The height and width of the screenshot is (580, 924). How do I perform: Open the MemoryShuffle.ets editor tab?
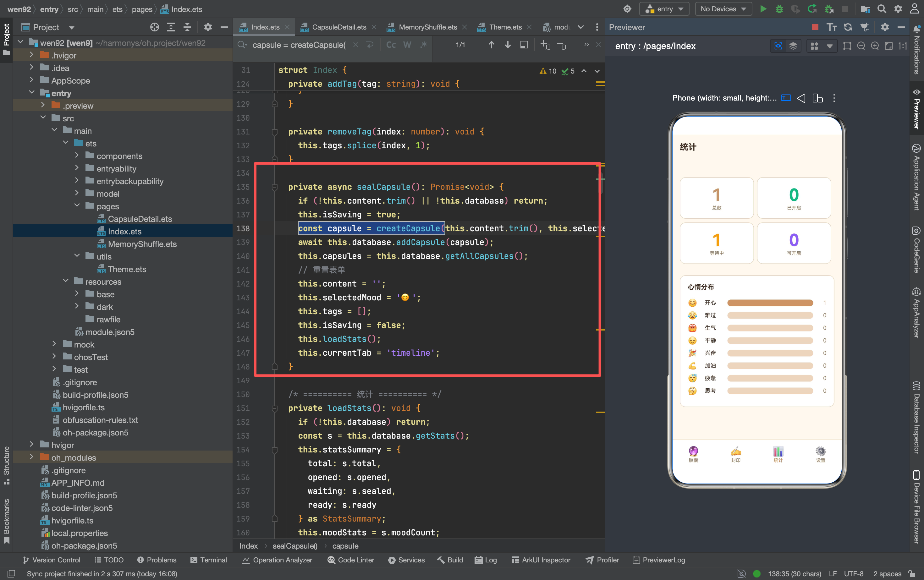(x=427, y=27)
